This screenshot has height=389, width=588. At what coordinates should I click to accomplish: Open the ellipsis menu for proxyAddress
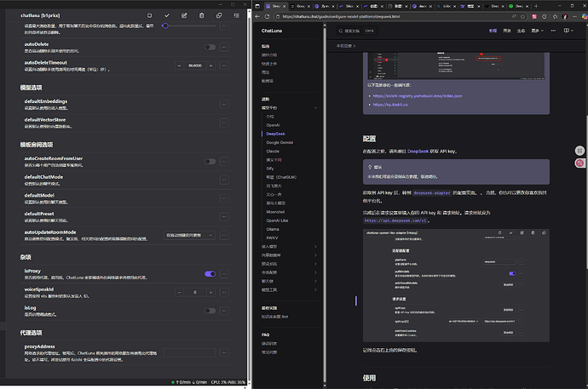pyautogui.click(x=224, y=352)
